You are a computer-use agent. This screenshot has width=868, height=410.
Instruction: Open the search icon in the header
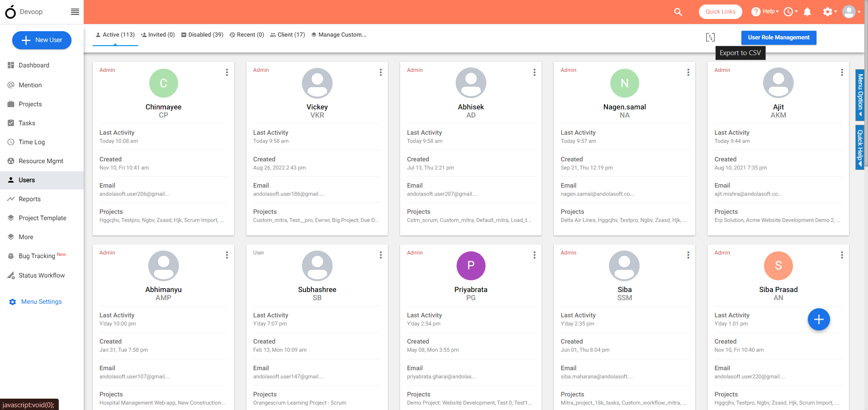(x=678, y=12)
